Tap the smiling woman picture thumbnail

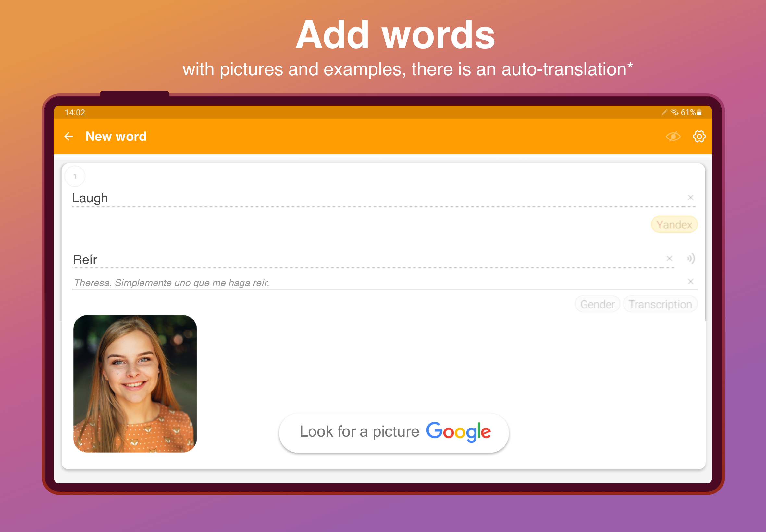pyautogui.click(x=135, y=383)
